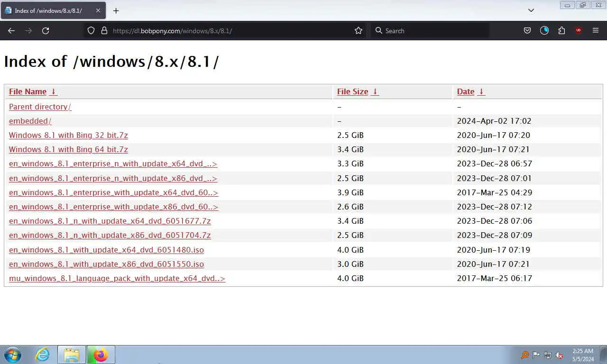The width and height of the screenshot is (607, 364).
Task: Open a new tab with the plus button
Action: click(116, 10)
